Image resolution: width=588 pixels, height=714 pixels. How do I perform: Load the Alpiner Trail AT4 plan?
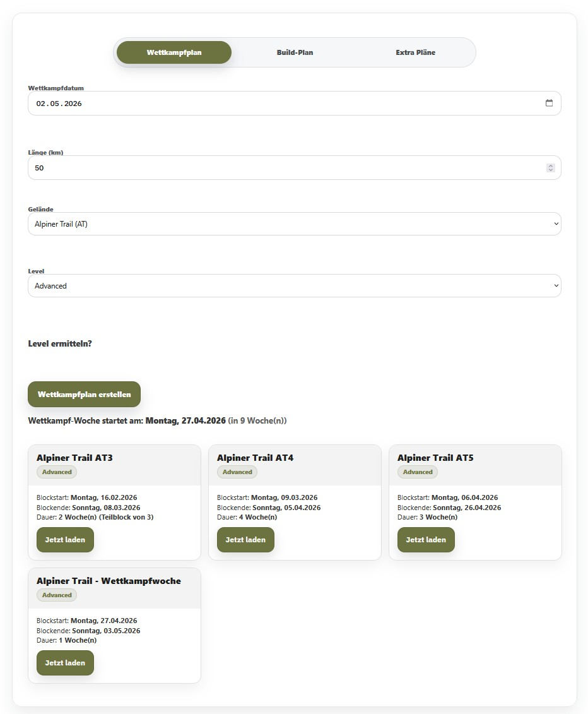pos(246,540)
